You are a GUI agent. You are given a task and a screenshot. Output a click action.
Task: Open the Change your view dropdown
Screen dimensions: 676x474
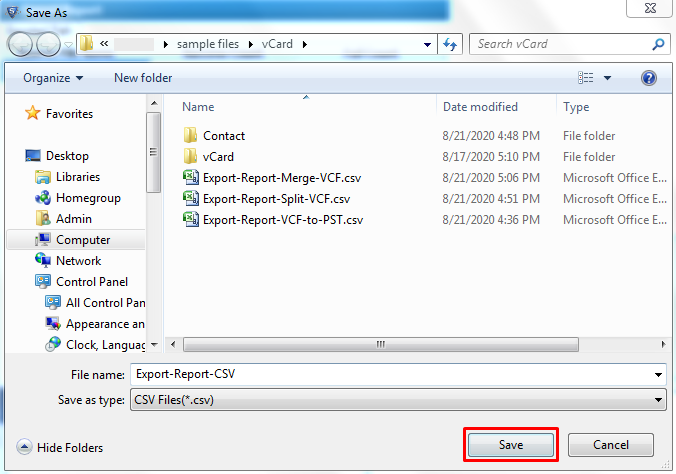(x=608, y=78)
